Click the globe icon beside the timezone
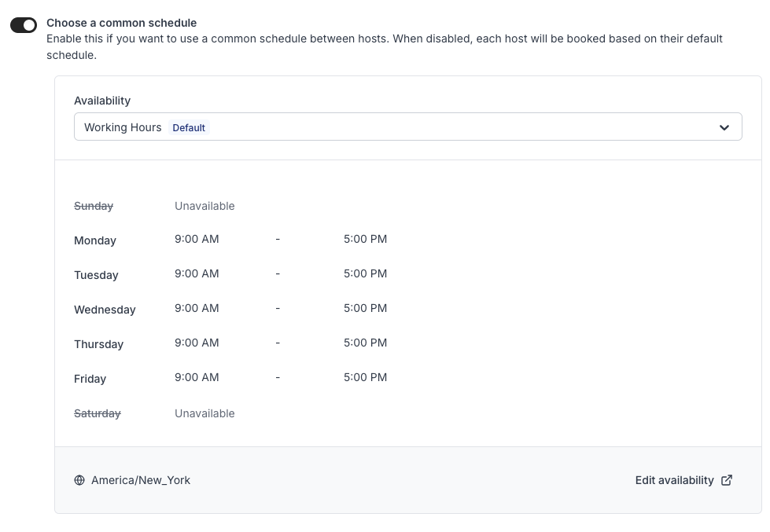Image resolution: width=770 pixels, height=532 pixels. (x=79, y=480)
